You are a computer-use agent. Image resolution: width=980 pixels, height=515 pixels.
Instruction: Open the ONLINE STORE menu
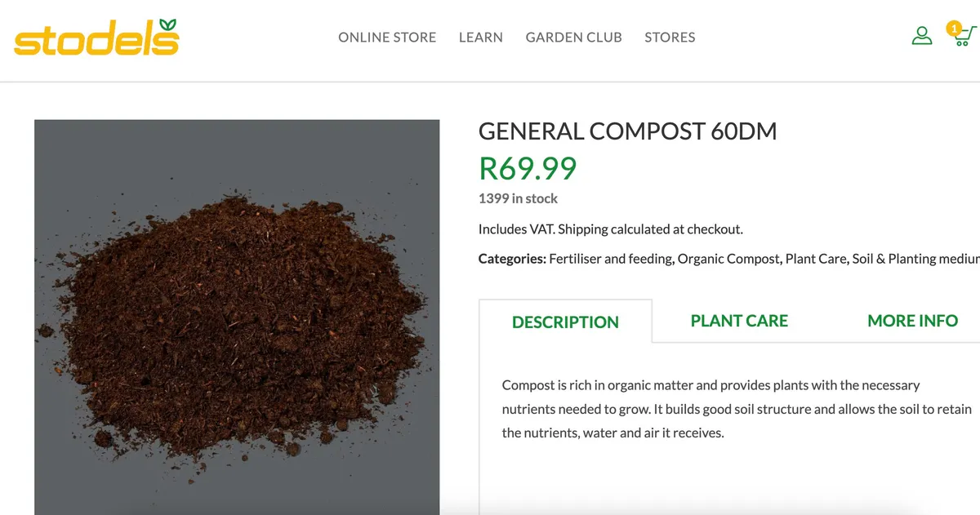tap(387, 38)
